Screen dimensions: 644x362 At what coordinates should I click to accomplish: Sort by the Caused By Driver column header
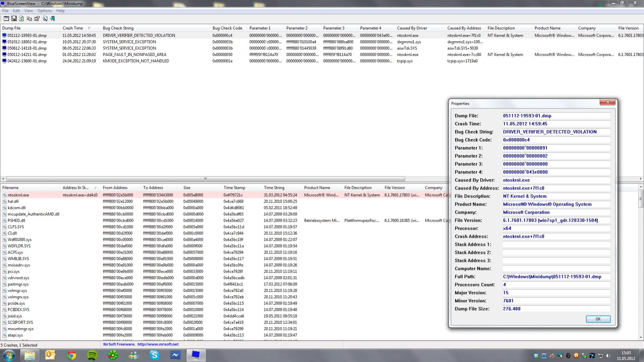pos(420,28)
